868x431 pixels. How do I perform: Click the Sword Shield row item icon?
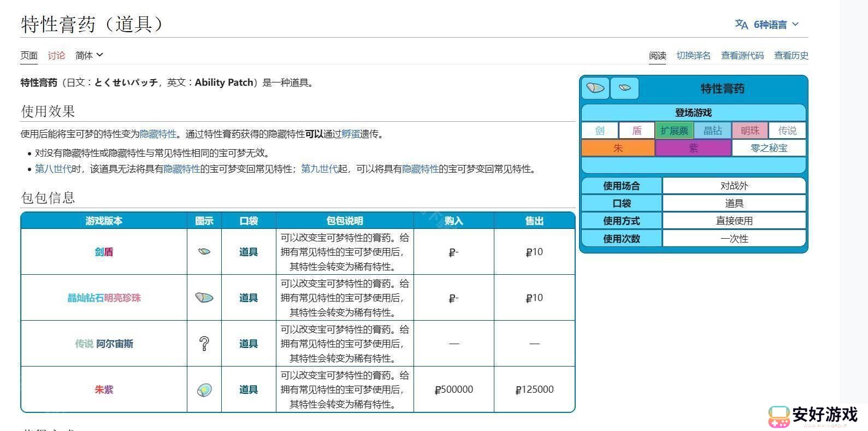204,252
